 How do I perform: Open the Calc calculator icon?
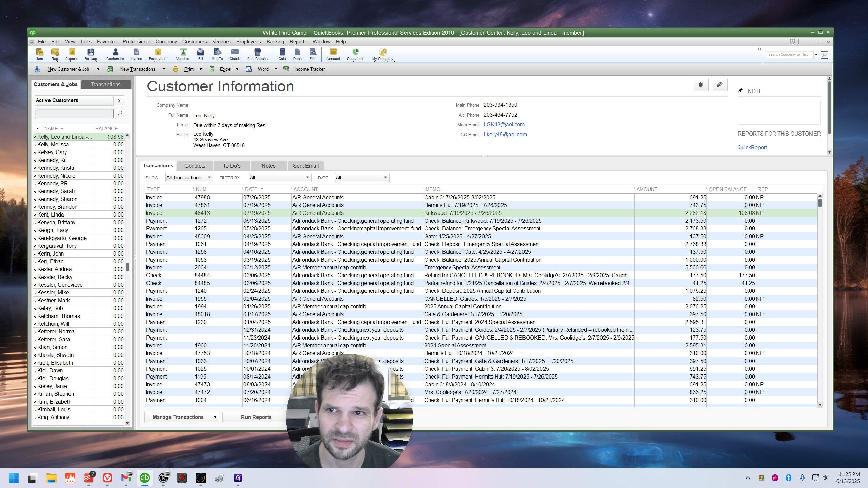pos(282,54)
